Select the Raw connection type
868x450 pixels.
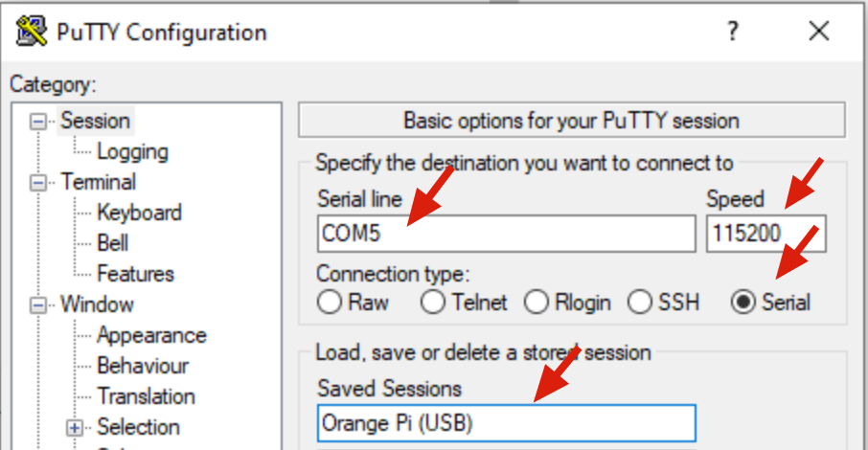tap(330, 303)
